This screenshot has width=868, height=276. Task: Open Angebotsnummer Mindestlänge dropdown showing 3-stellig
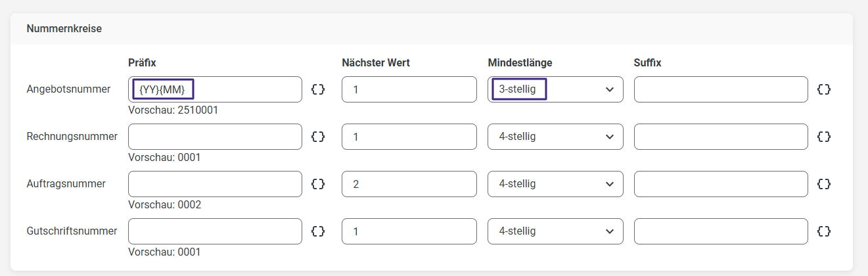pos(555,89)
